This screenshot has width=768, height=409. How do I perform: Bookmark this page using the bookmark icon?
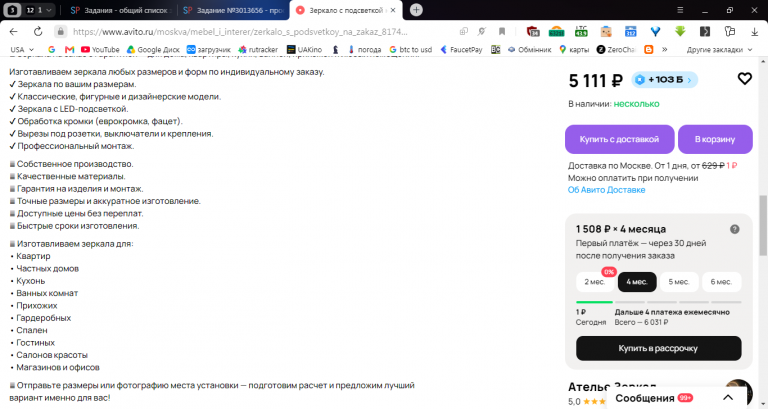click(502, 31)
